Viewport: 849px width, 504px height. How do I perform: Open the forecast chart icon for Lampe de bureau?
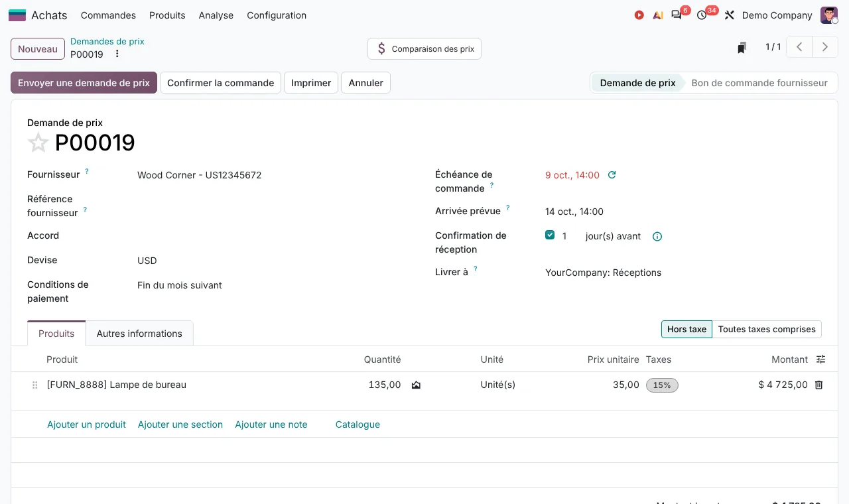point(416,385)
